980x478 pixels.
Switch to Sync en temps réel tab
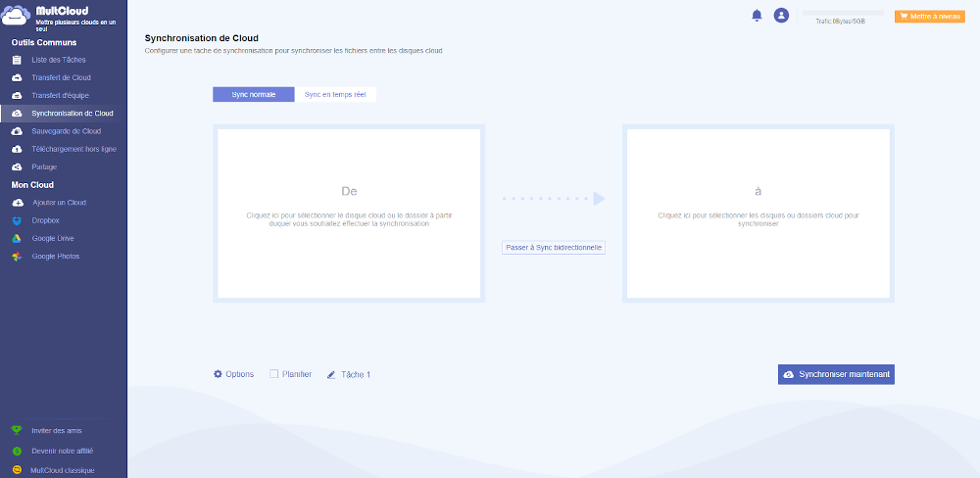point(335,95)
